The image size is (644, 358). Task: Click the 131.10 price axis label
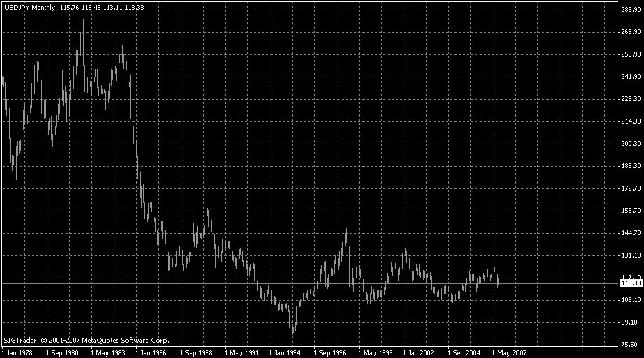[x=631, y=255]
